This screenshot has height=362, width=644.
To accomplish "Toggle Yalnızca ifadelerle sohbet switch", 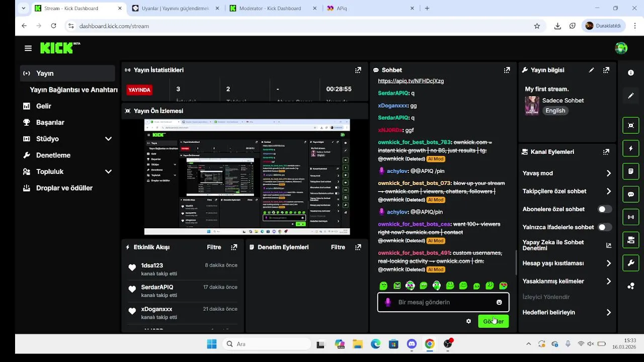I will [x=604, y=227].
